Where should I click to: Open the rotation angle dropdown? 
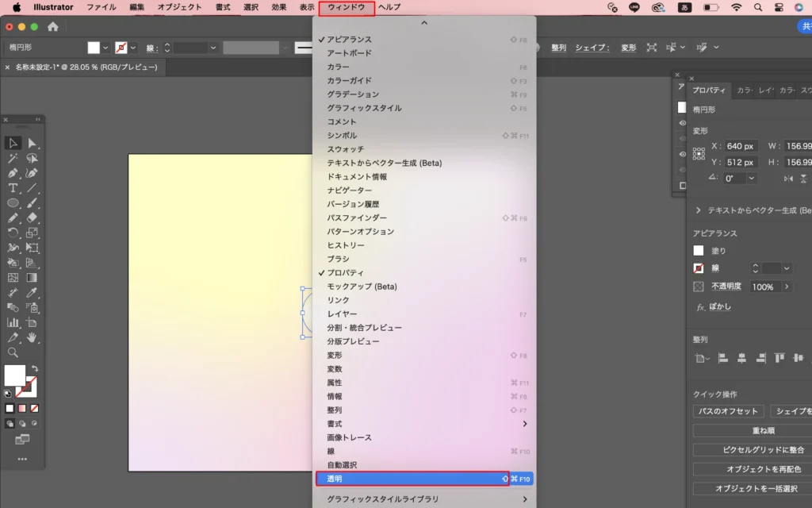pos(751,179)
